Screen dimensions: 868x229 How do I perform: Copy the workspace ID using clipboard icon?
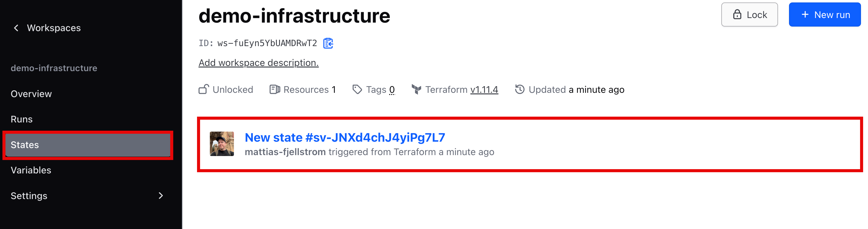click(328, 43)
